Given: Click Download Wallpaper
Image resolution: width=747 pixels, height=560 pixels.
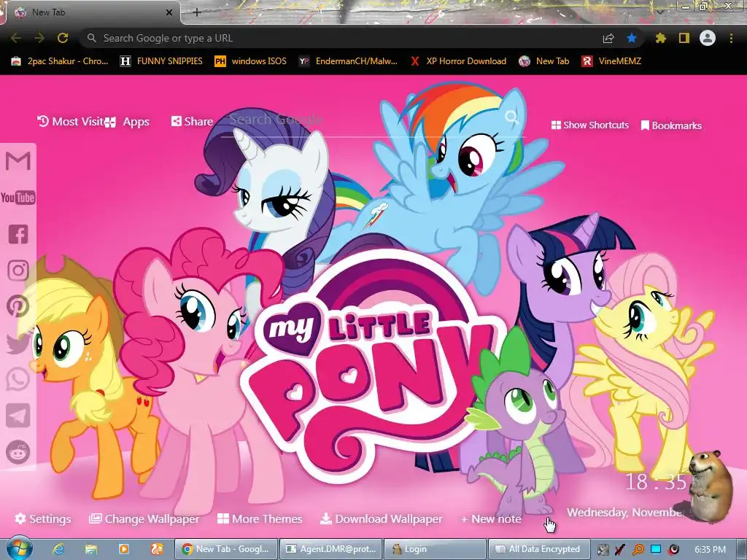Looking at the screenshot, I should click(x=381, y=518).
